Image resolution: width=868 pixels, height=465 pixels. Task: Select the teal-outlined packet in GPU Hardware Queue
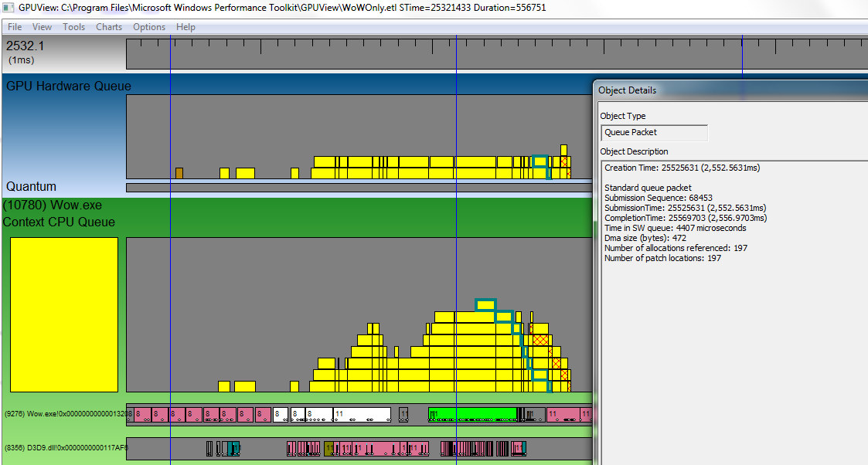[x=540, y=161]
